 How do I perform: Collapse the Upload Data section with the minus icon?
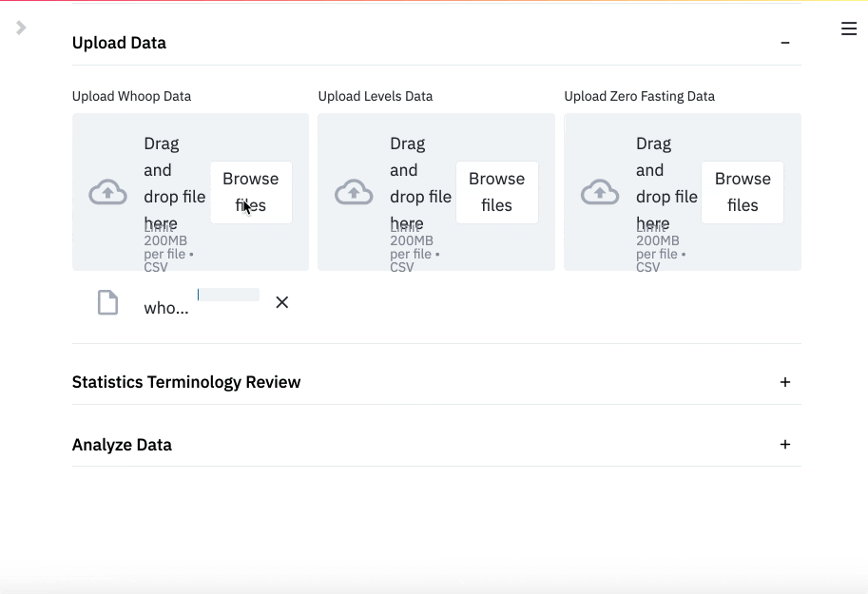785,43
